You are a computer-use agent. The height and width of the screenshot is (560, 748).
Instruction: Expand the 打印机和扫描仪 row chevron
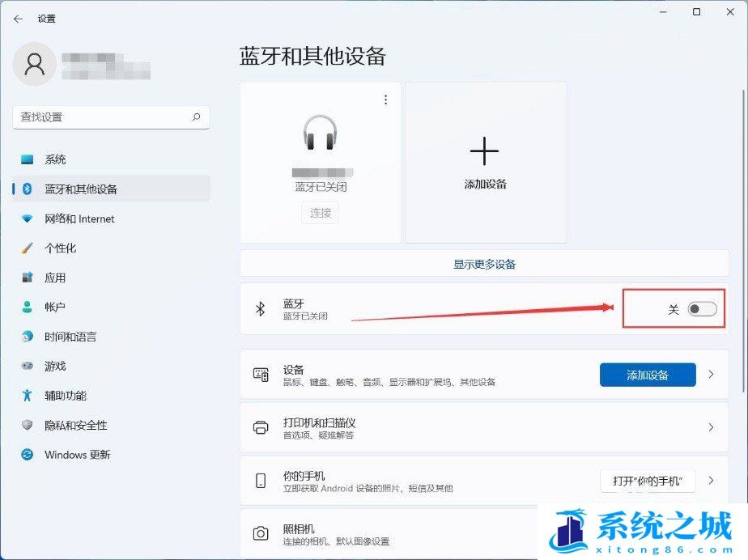[712, 427]
